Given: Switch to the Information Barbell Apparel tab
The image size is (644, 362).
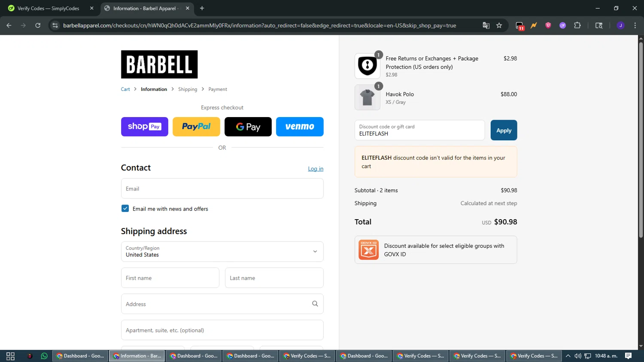Looking at the screenshot, I should [146, 8].
